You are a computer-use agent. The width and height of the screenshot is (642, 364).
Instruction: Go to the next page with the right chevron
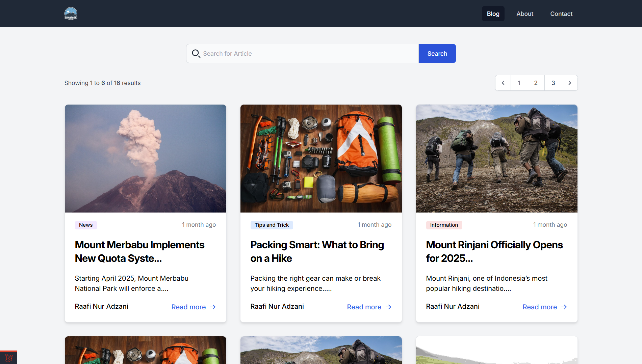click(570, 83)
